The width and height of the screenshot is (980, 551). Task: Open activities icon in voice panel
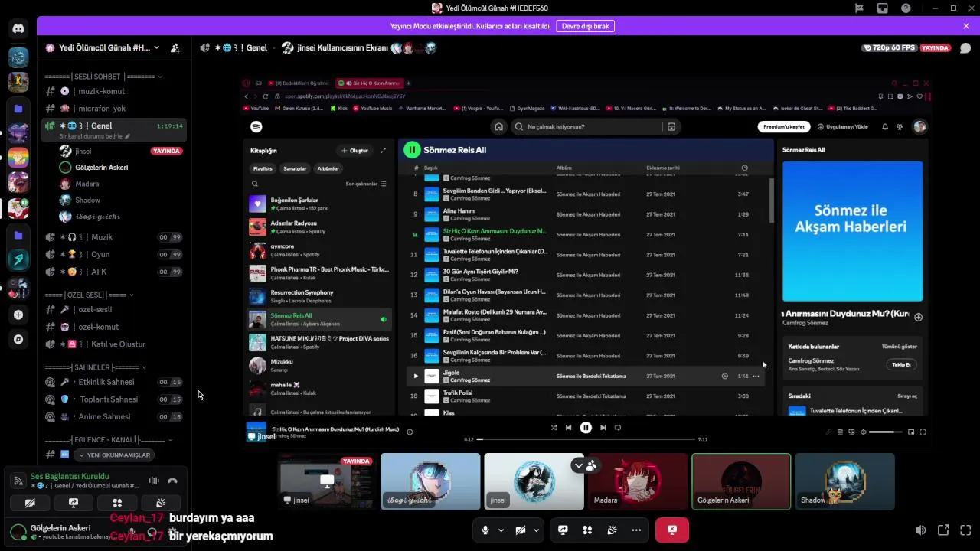tap(117, 503)
